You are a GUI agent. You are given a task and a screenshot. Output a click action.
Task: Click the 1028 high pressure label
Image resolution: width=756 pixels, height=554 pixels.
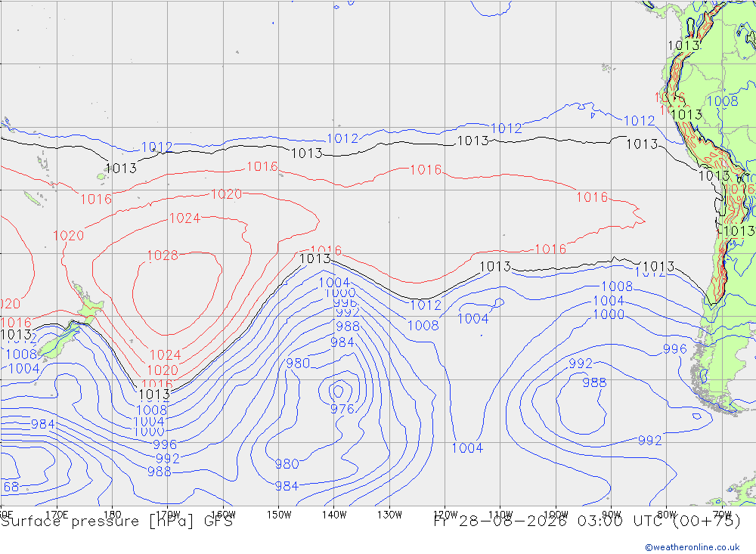tap(163, 255)
